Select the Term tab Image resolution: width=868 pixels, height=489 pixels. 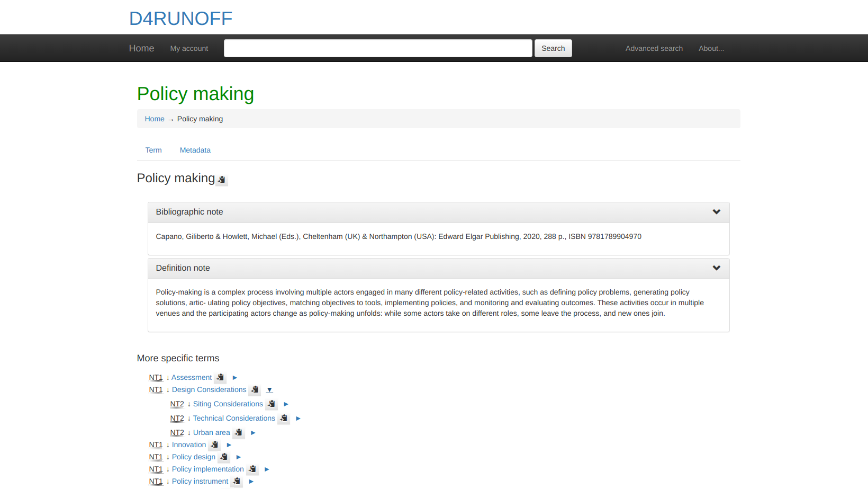tap(153, 150)
